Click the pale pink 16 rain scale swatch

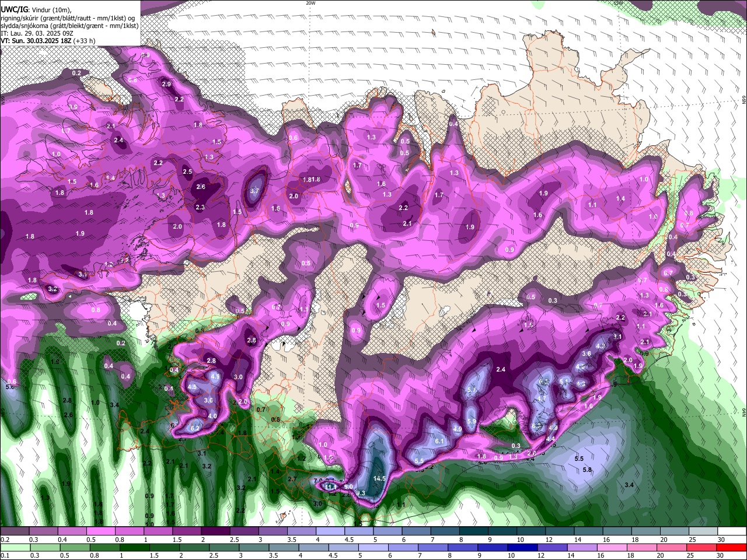pos(613,548)
